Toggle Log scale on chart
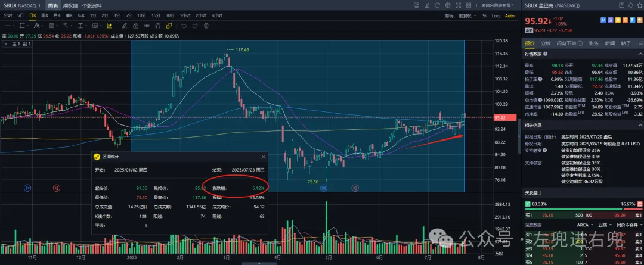 coord(496,15)
